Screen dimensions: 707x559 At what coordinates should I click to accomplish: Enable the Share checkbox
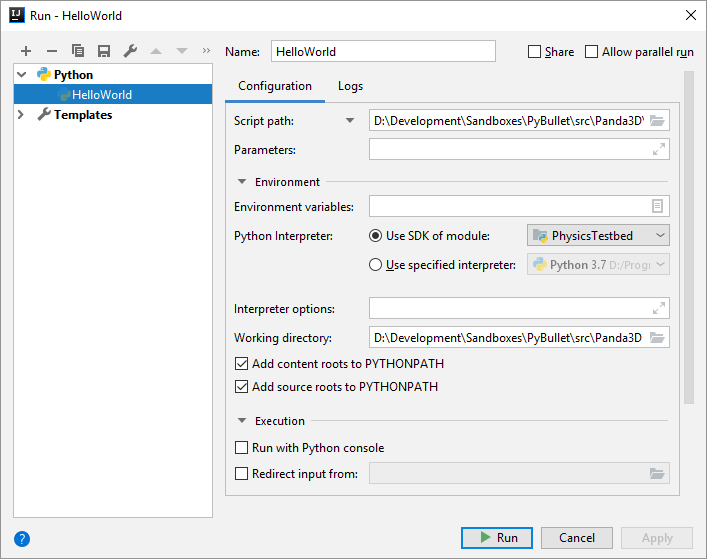tap(535, 52)
